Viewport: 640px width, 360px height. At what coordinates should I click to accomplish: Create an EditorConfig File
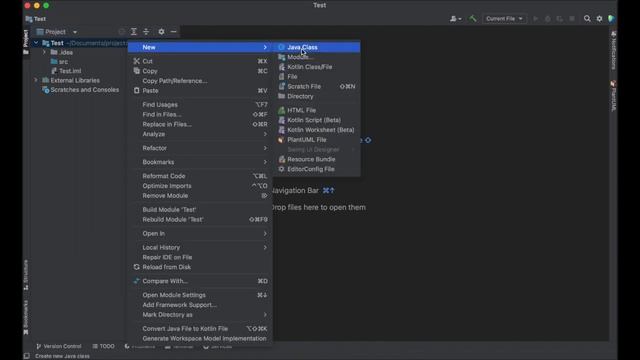(316, 169)
